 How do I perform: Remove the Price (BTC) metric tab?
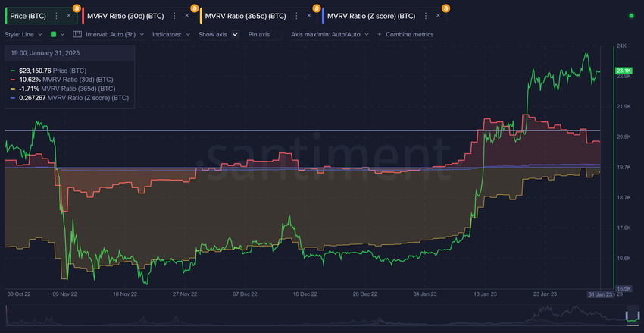click(x=69, y=16)
